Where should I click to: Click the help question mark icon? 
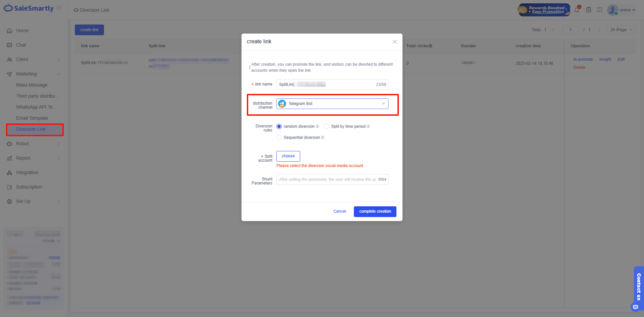599,10
